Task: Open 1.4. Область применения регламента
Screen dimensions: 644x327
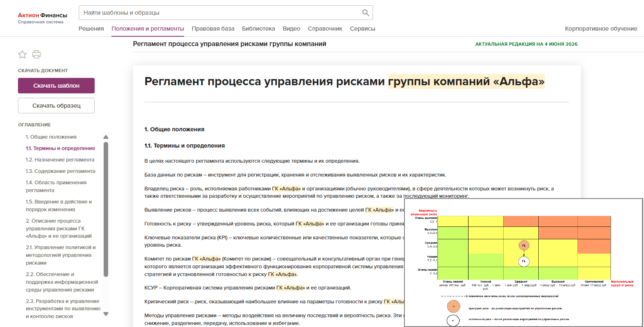Action: (56, 186)
